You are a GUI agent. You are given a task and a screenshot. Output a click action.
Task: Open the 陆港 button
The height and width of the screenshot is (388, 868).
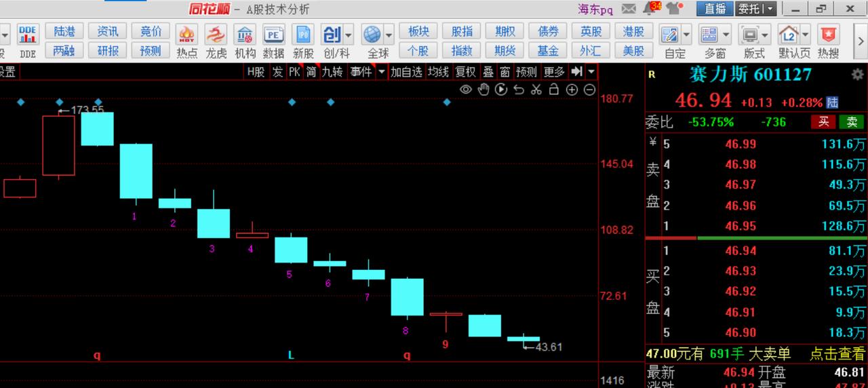(x=64, y=31)
